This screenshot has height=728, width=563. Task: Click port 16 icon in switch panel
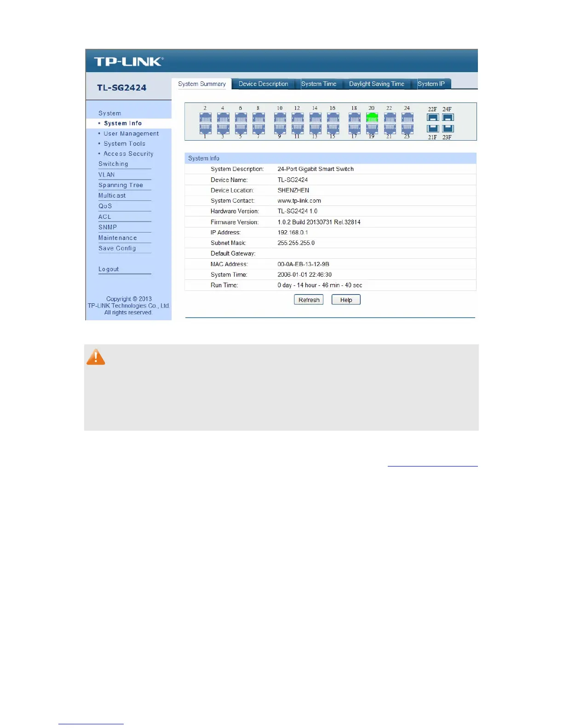pos(333,118)
